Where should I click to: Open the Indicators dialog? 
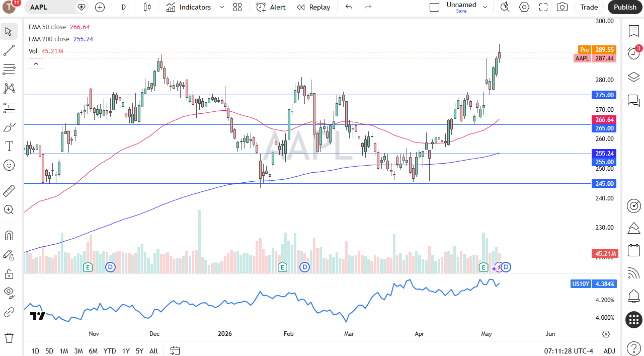(x=189, y=7)
